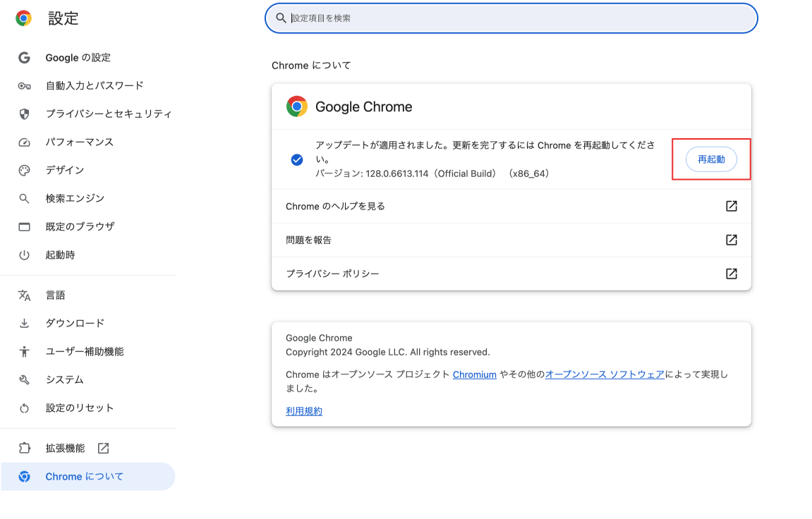Open external link icon for プライバシー ポリシー

point(731,274)
